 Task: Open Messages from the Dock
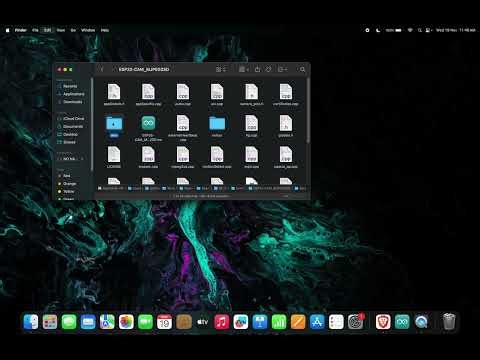(69, 322)
